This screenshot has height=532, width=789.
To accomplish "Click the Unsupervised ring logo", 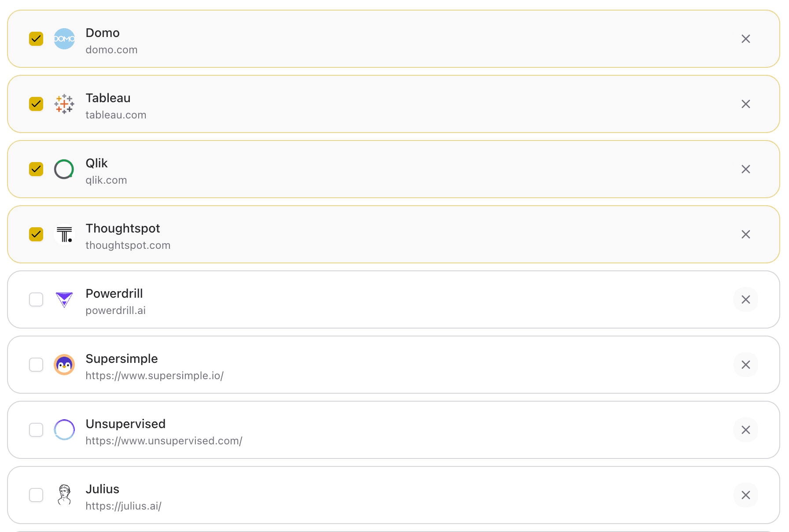I will click(x=64, y=430).
